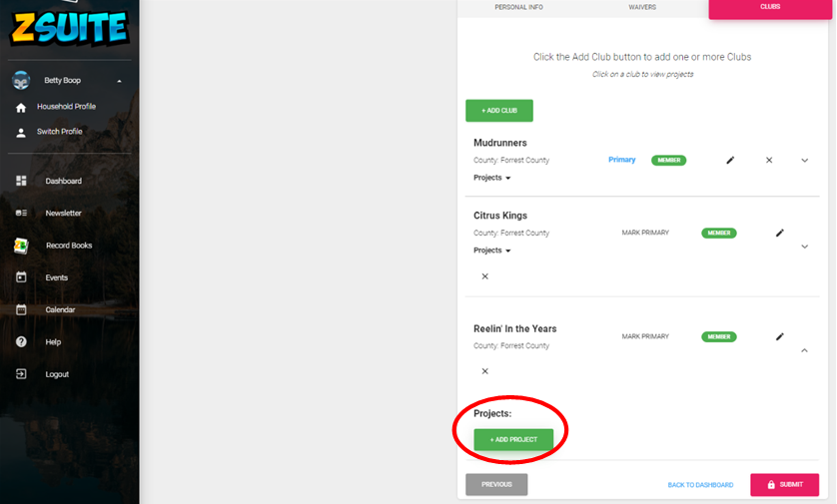Click the pencil icon for Citrus Kings
This screenshot has width=837, height=504.
pos(780,233)
